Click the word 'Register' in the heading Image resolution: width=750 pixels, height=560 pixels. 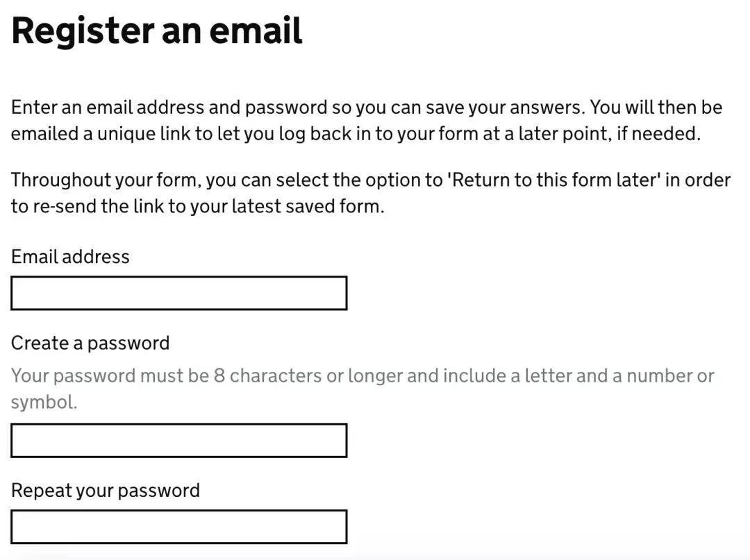pyautogui.click(x=83, y=31)
